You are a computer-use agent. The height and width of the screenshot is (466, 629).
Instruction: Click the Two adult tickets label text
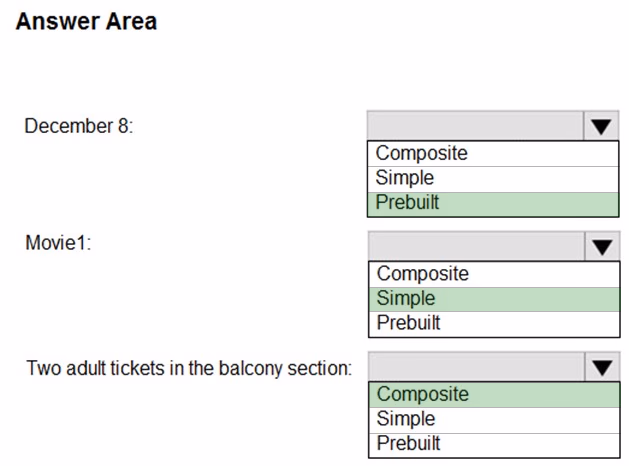tap(189, 368)
